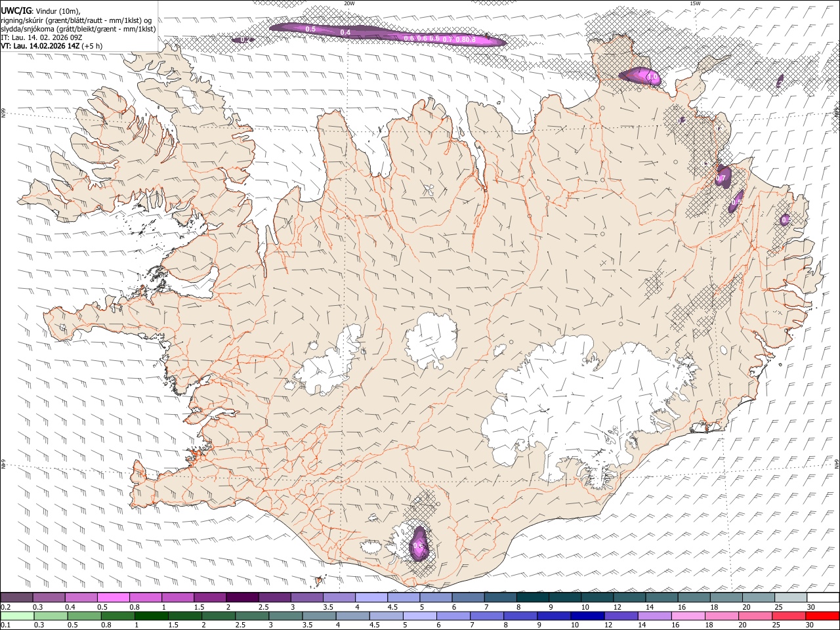Click the 'slydda/snjókoma (grátt/bleikt/grænt' legend line
The image size is (840, 630).
pyautogui.click(x=78, y=29)
